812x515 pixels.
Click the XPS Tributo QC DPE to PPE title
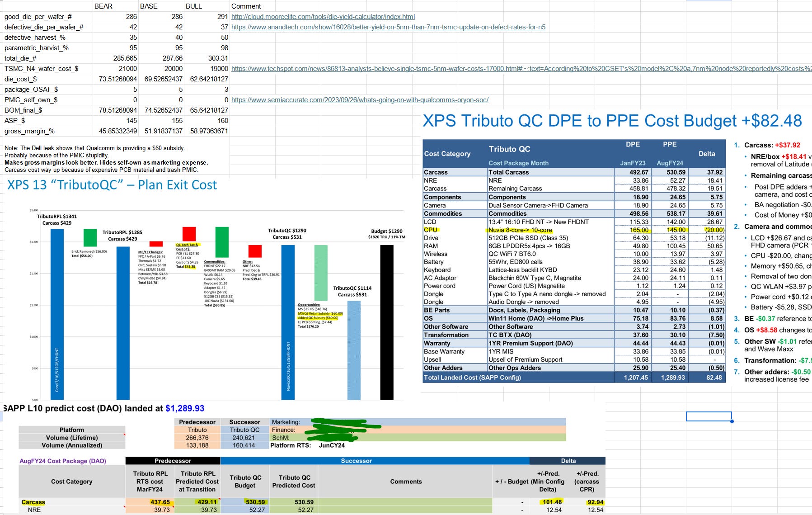click(612, 121)
